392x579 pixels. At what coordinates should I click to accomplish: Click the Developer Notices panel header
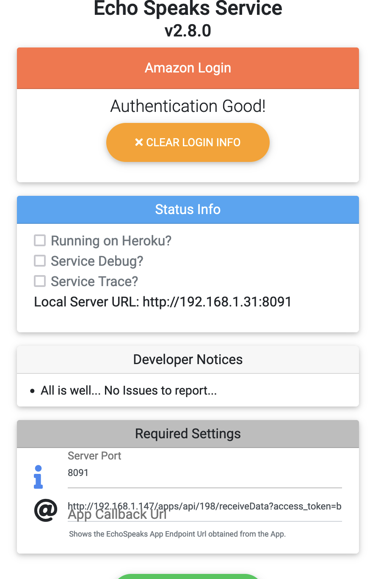point(188,359)
